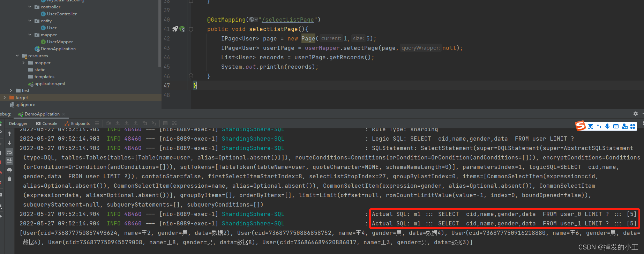Open debug panel settings gear

click(x=636, y=114)
